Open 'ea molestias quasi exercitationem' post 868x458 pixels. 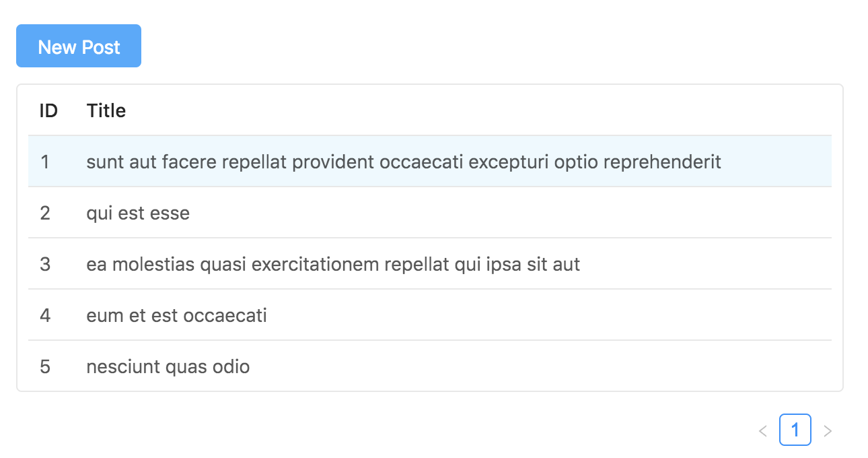pyautogui.click(x=333, y=265)
